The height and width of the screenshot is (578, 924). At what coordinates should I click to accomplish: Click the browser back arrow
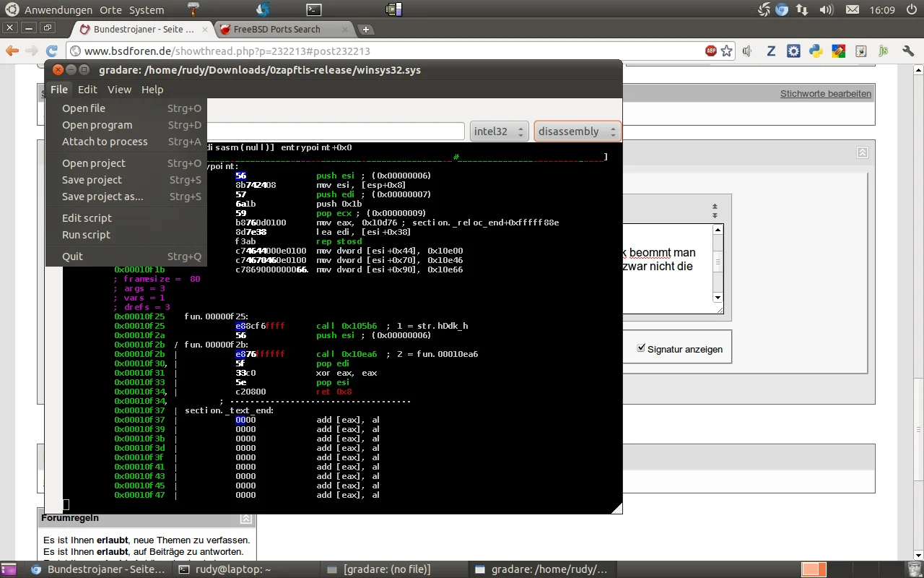click(12, 51)
